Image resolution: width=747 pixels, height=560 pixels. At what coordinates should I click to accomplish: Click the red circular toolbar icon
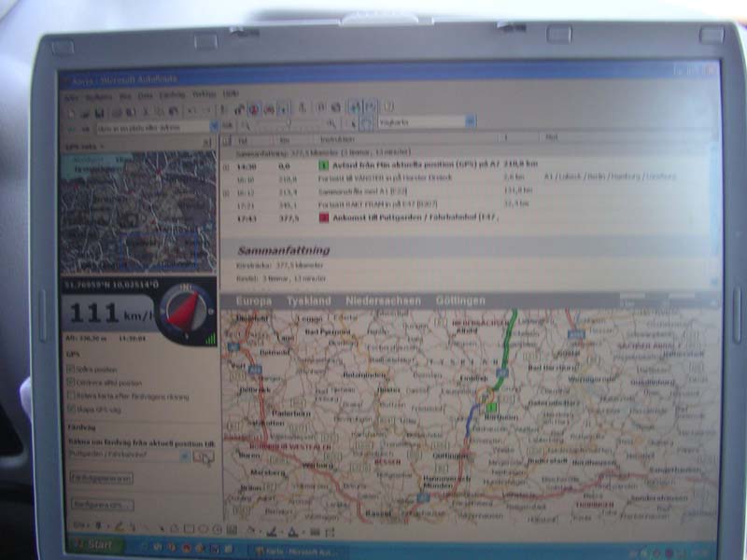[254, 109]
